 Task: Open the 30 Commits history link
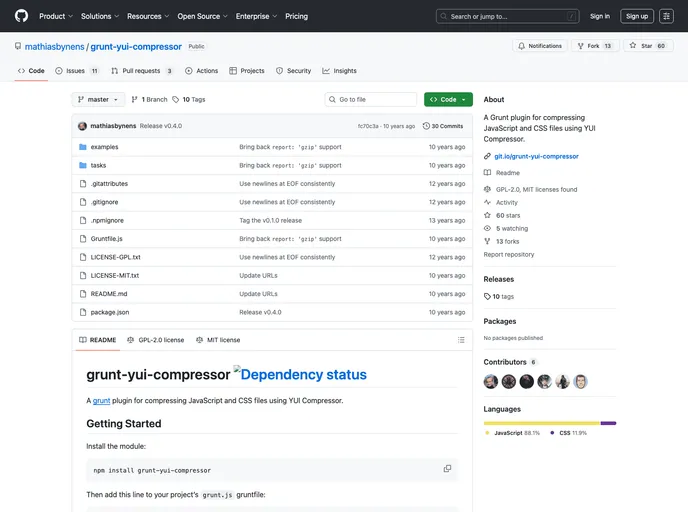[443, 126]
